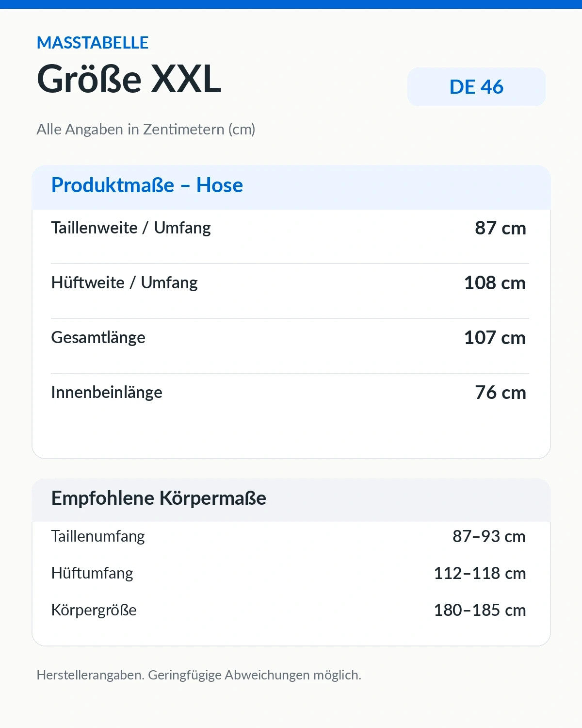This screenshot has height=728, width=582.
Task: Click the 87 cm waist value
Action: coord(501,228)
